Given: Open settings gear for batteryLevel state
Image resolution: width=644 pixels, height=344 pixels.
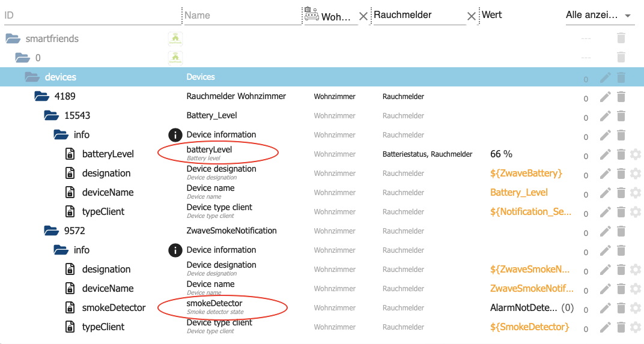Looking at the screenshot, I should (636, 154).
